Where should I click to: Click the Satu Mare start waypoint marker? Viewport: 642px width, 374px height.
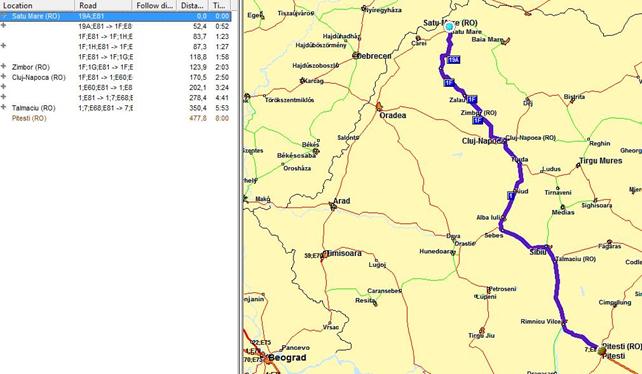[x=449, y=27]
